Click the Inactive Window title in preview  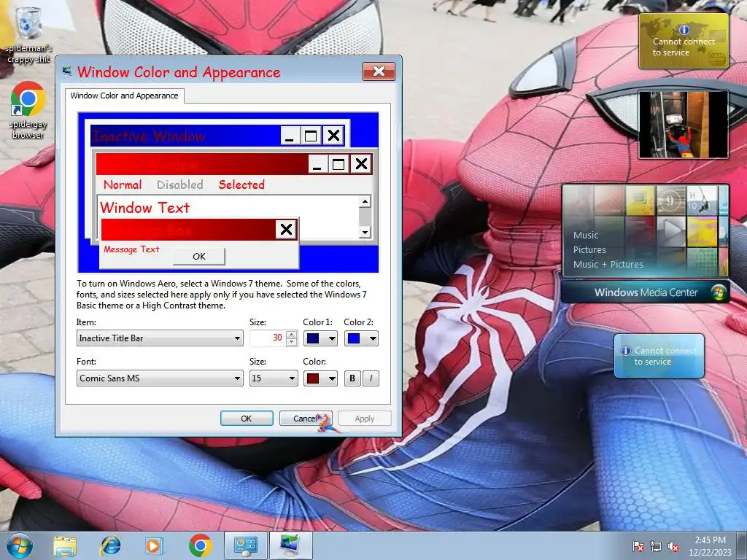point(149,136)
